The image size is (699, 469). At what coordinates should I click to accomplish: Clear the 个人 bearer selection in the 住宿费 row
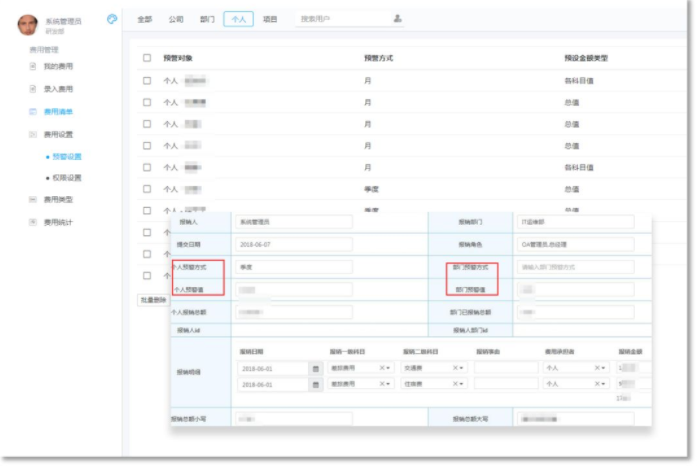pyautogui.click(x=597, y=383)
